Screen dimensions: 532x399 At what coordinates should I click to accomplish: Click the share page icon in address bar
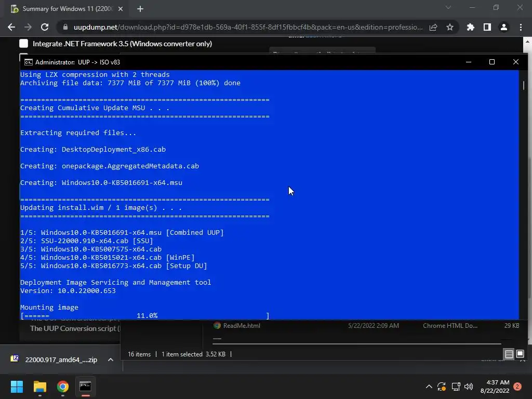(x=433, y=27)
